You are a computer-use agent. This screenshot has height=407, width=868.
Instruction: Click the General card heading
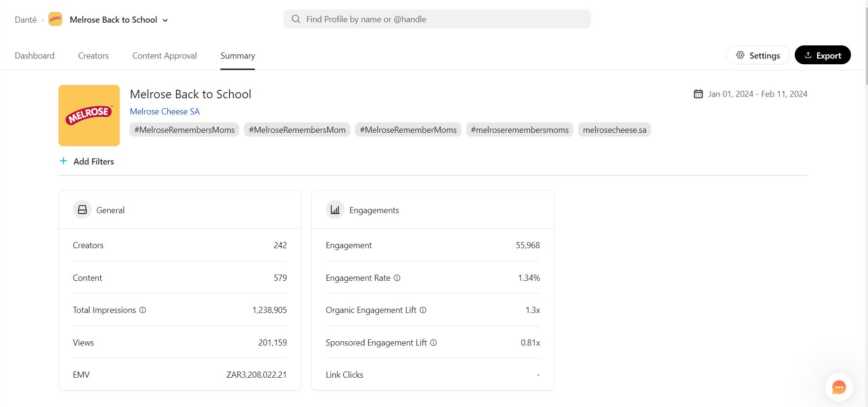pos(110,210)
